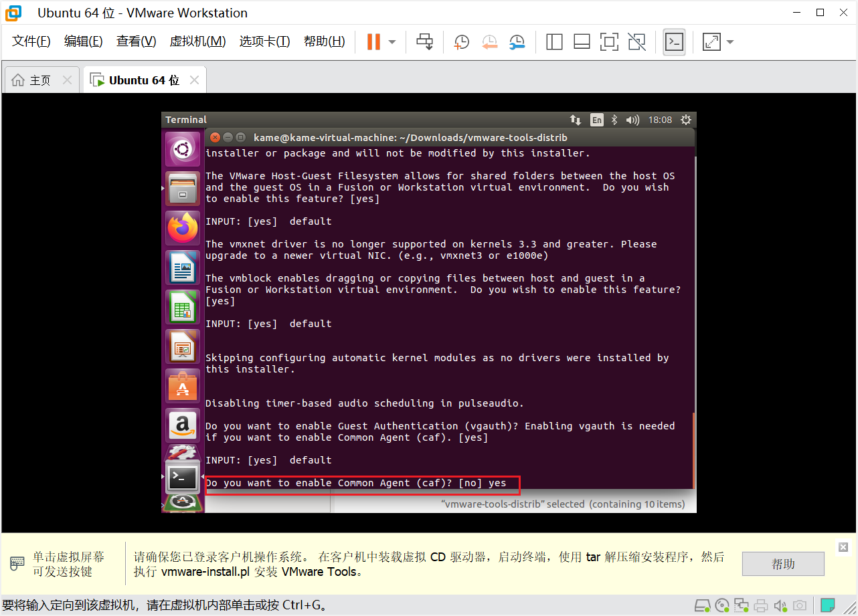Open the 帮助(H) menu
The width and height of the screenshot is (858, 616).
pos(324,41)
